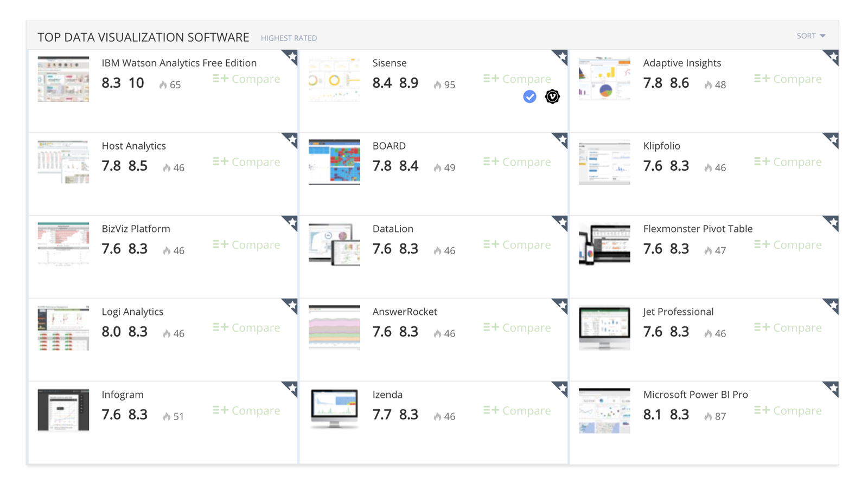
Task: Click the 8.3 score on IBM Watson Analytics
Action: 111,83
